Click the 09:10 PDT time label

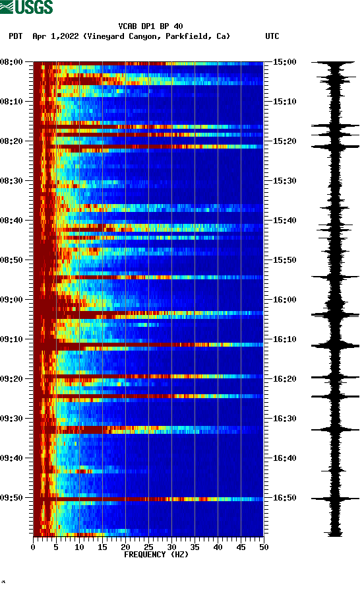[x=11, y=339]
